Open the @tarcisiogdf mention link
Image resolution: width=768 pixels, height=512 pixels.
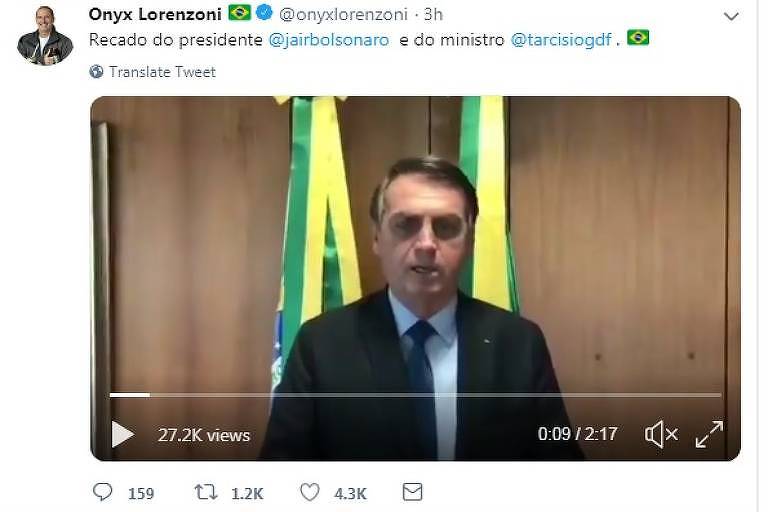tap(561, 40)
